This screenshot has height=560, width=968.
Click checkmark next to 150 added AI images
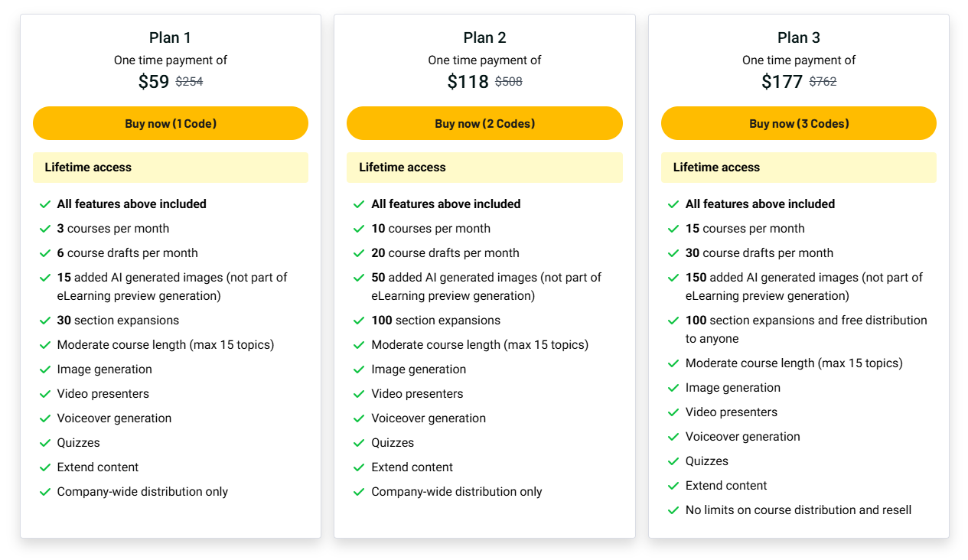673,278
